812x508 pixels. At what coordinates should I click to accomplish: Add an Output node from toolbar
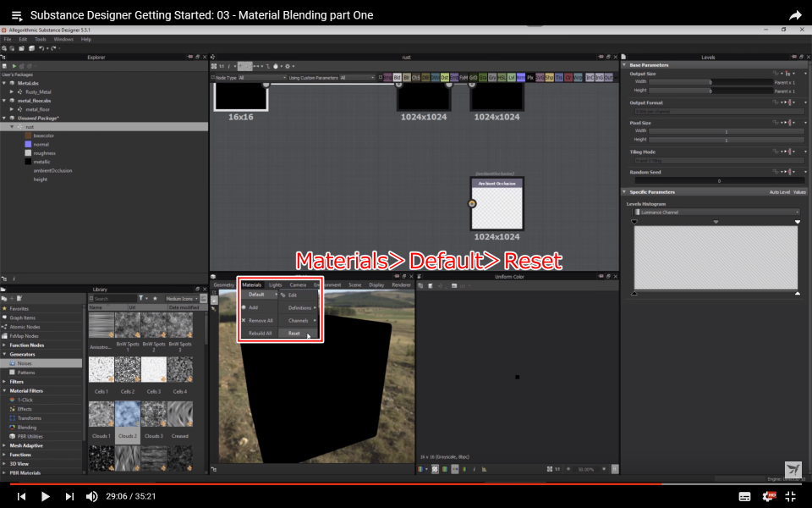608,78
